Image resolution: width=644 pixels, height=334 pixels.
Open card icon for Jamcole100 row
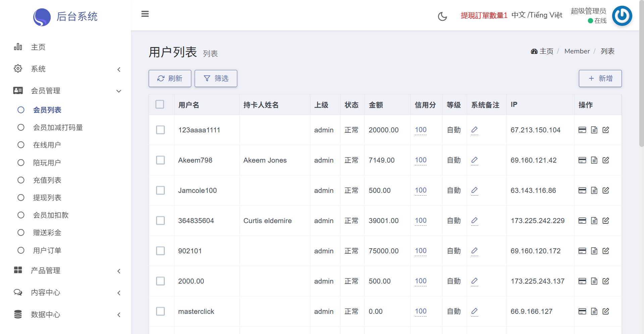[582, 191]
